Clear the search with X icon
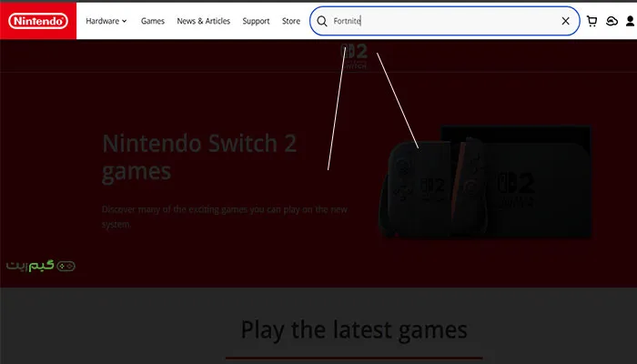This screenshot has height=364, width=637. [565, 21]
